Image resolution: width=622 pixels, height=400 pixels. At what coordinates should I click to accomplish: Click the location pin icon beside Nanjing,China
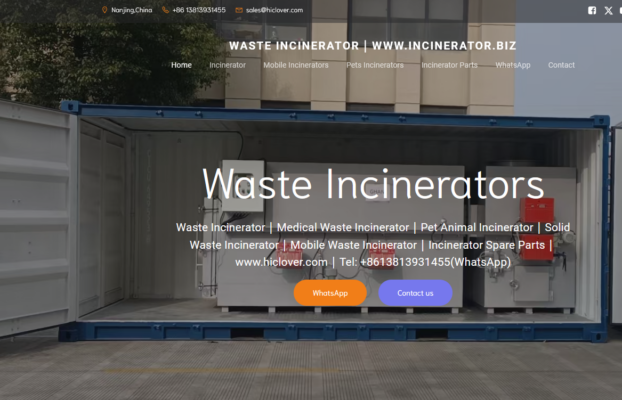pos(105,10)
